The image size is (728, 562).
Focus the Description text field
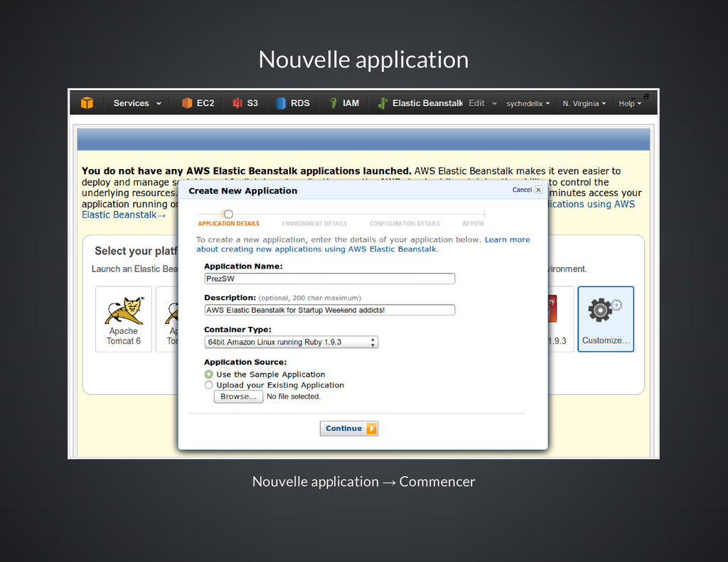330,310
